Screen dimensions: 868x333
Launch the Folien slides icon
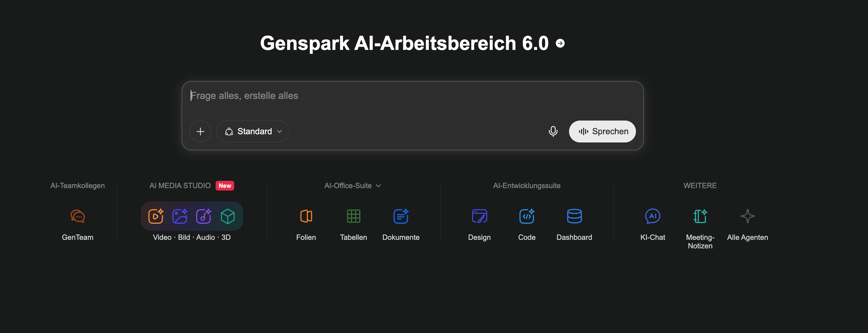pos(306,216)
